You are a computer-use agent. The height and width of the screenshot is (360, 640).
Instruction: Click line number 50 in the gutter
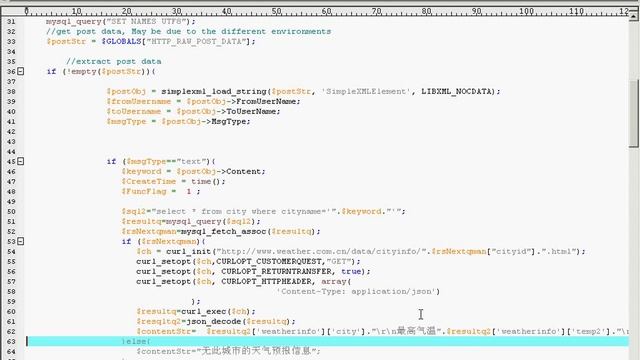(11, 211)
